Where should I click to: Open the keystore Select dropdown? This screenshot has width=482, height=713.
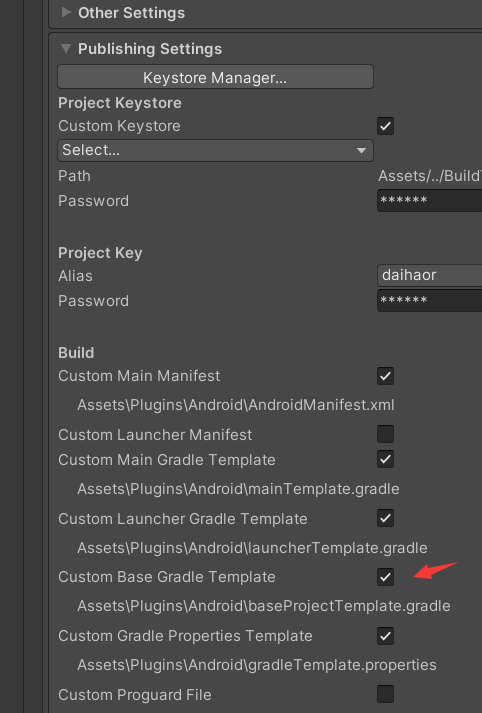point(215,151)
